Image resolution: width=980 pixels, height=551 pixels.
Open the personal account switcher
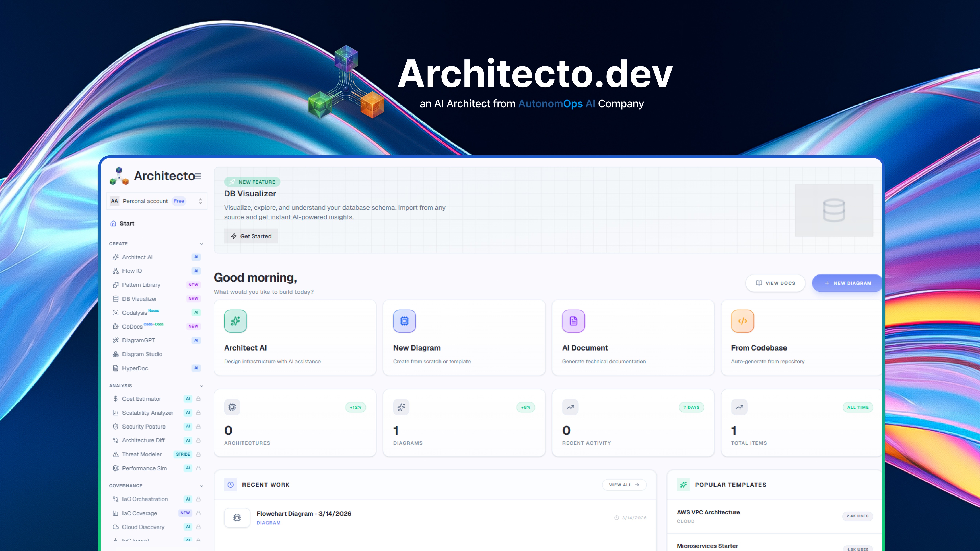coord(156,201)
